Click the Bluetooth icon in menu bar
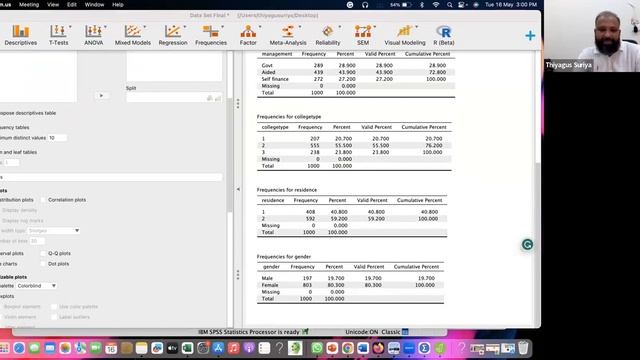Screen dimensions: 640x360 tap(422, 5)
